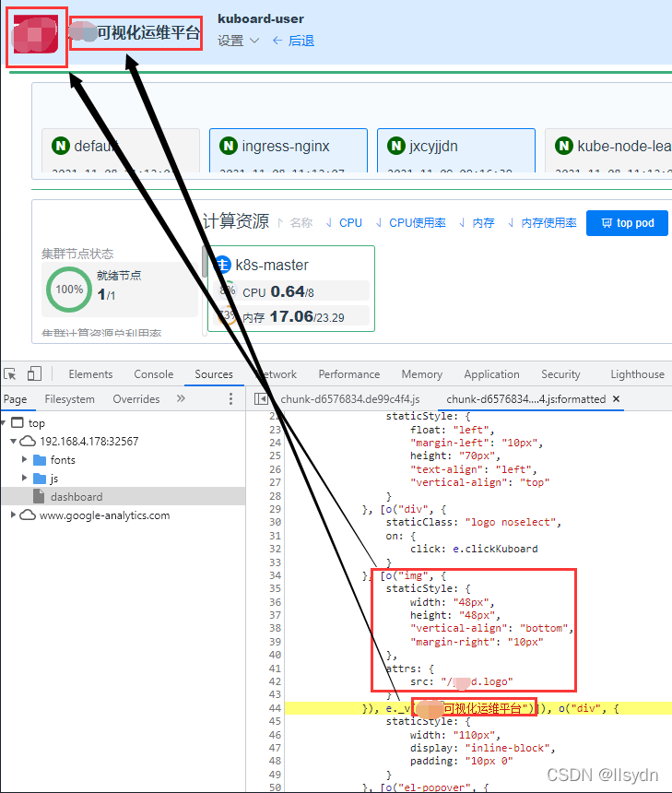The image size is (672, 793).
Task: Show more navigator tabs chevron
Action: (181, 398)
